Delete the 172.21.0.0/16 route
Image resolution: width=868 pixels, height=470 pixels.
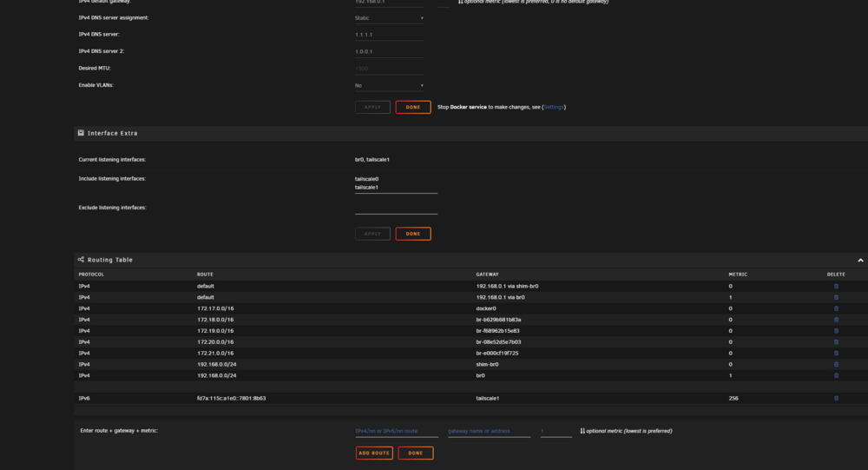[x=836, y=353]
